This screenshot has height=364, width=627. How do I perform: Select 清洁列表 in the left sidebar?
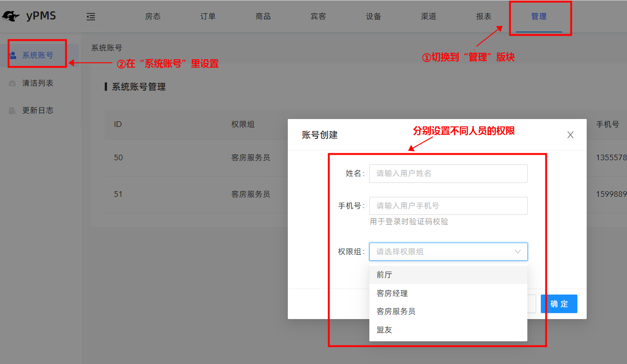38,83
